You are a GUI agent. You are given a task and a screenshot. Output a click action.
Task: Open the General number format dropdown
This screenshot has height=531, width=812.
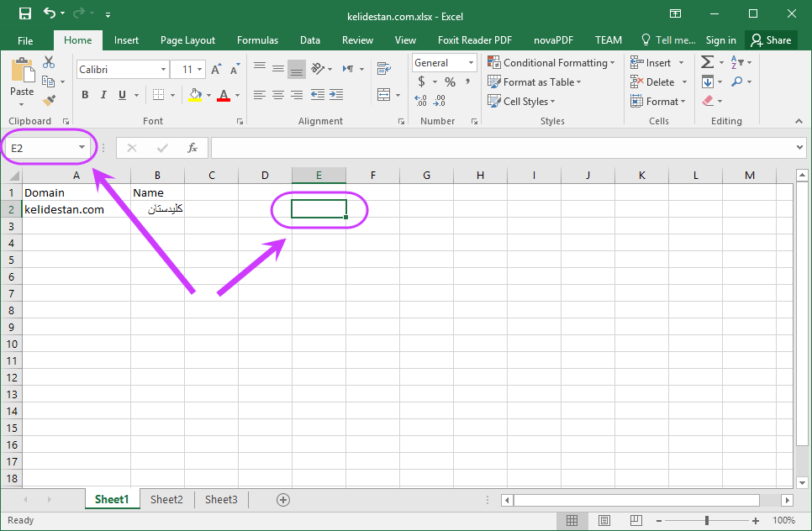coord(471,63)
